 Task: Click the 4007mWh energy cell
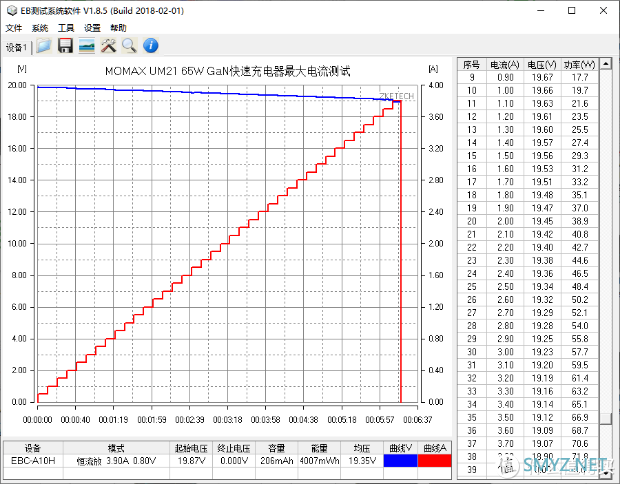[319, 461]
